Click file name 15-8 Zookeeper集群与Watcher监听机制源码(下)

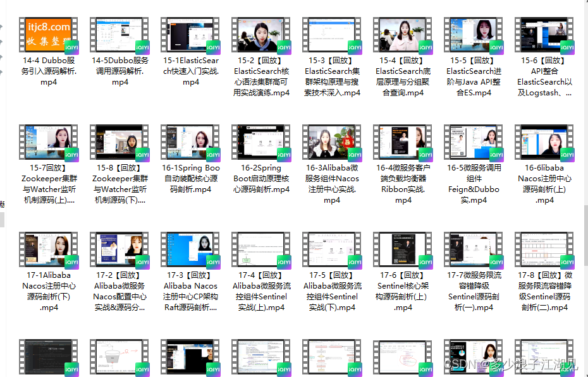tap(120, 184)
